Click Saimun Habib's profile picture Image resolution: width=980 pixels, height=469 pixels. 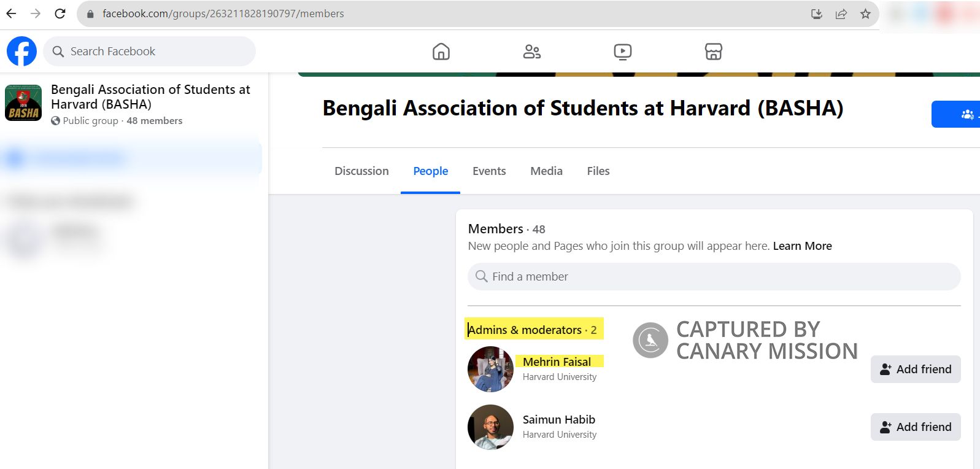click(x=490, y=427)
